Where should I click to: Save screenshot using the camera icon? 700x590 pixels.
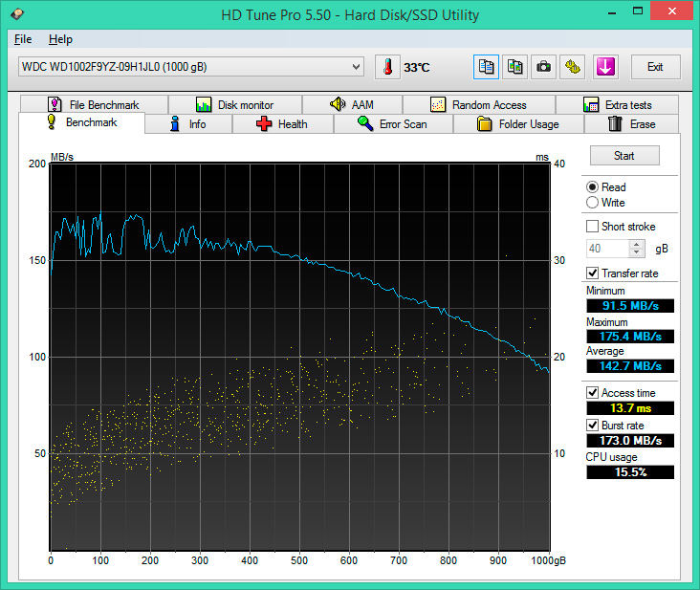click(544, 67)
